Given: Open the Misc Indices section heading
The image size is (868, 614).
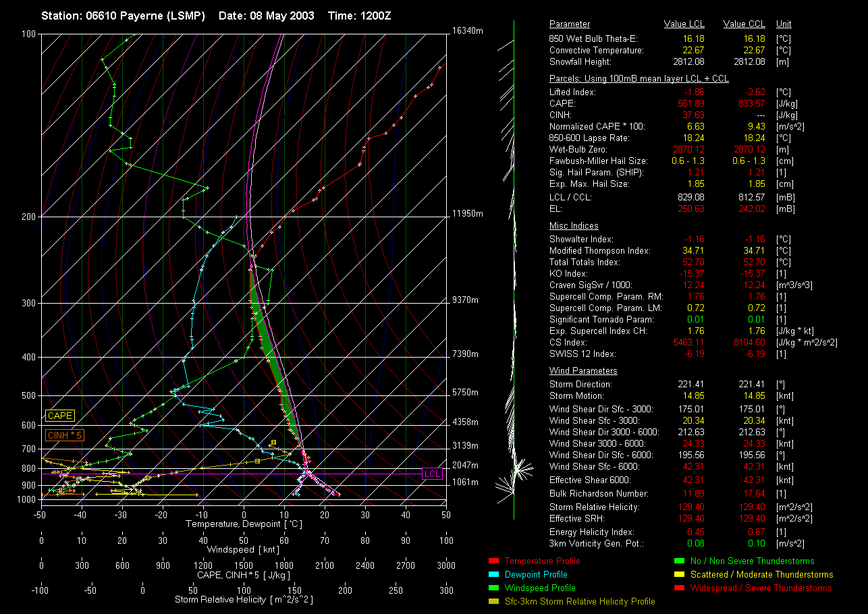Looking at the screenshot, I should tap(574, 226).
